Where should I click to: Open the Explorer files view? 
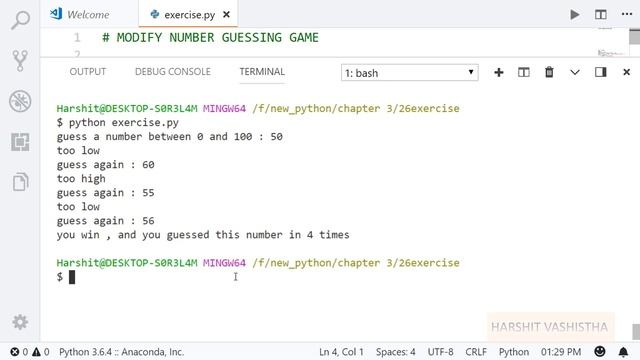20,182
